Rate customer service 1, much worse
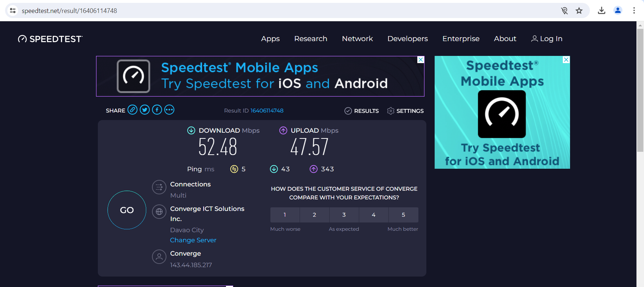This screenshot has height=287, width=644. tap(285, 215)
